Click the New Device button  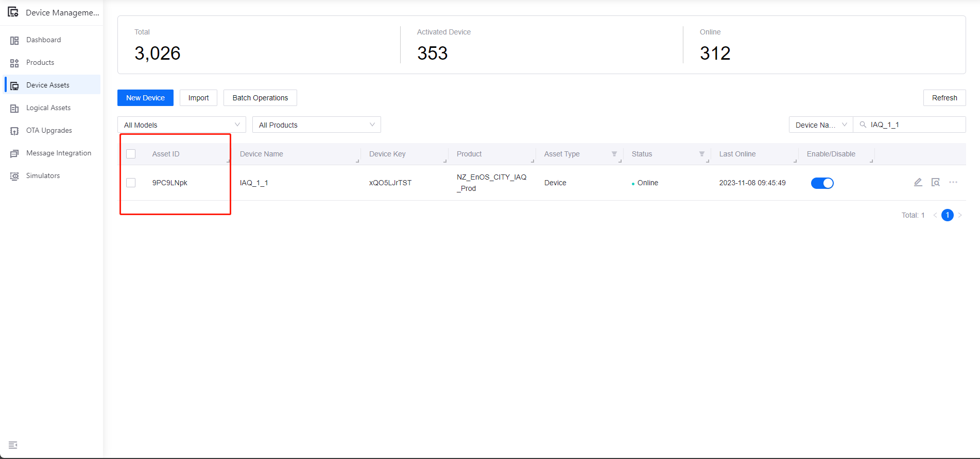[145, 98]
